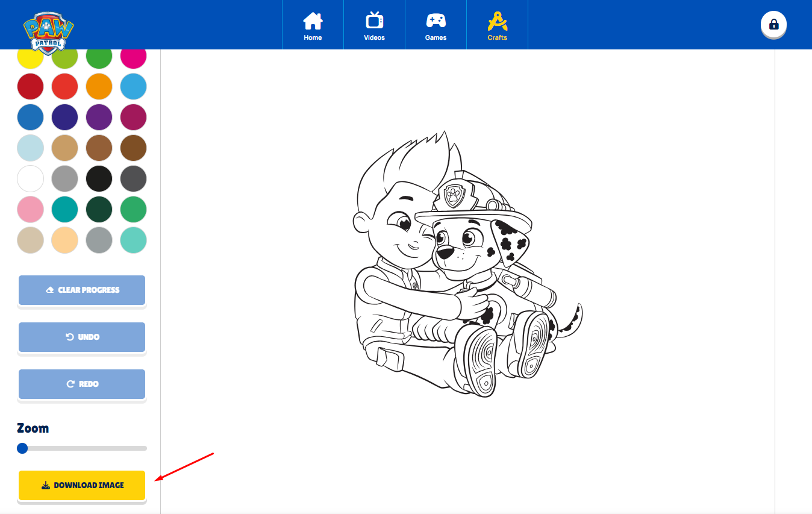
Task: Open the PAW Patrol logo home link
Action: tap(48, 35)
